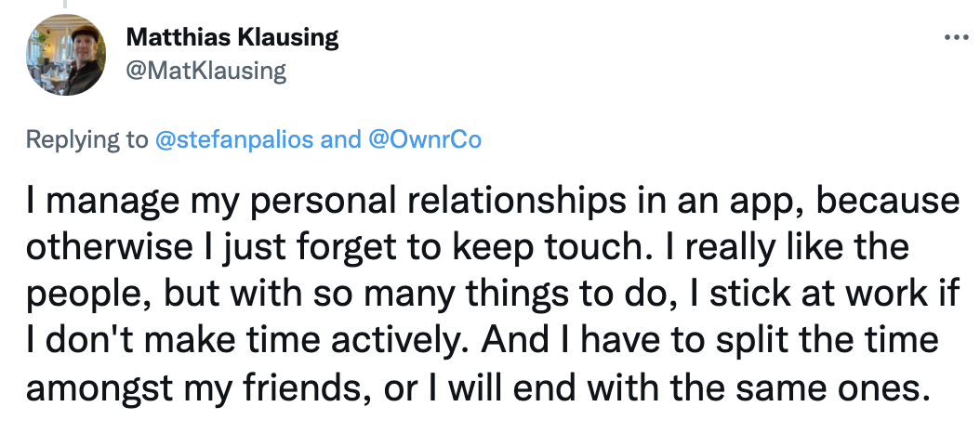Click Matthias Klausing's profile avatar
980x433 pixels.
66,55
